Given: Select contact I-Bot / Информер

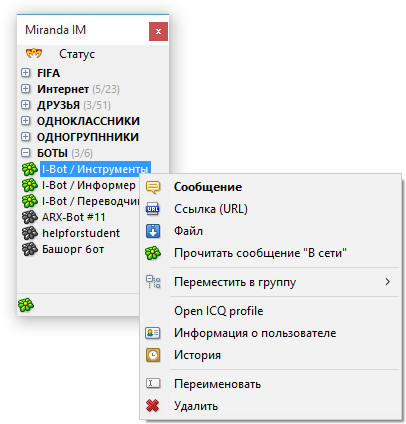Looking at the screenshot, I should [x=89, y=185].
